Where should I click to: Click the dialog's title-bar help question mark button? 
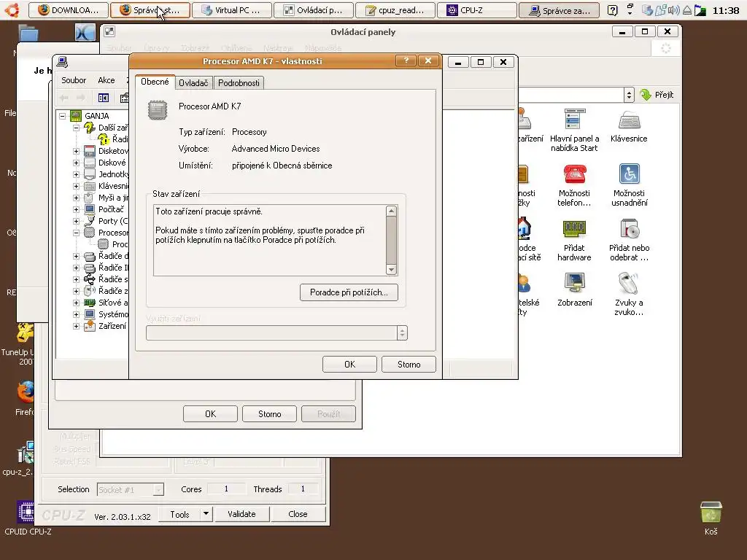tap(406, 61)
